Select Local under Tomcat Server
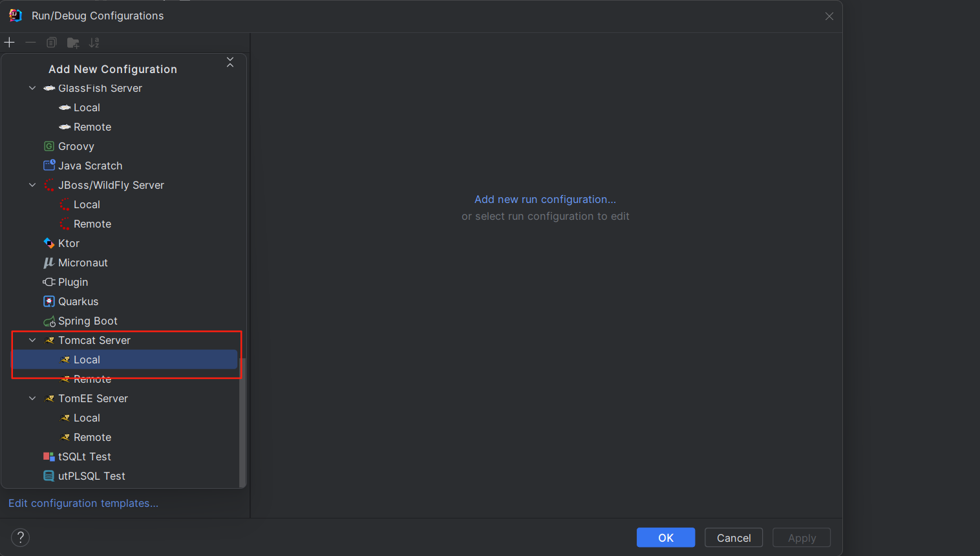Viewport: 980px width, 556px height. click(124, 359)
